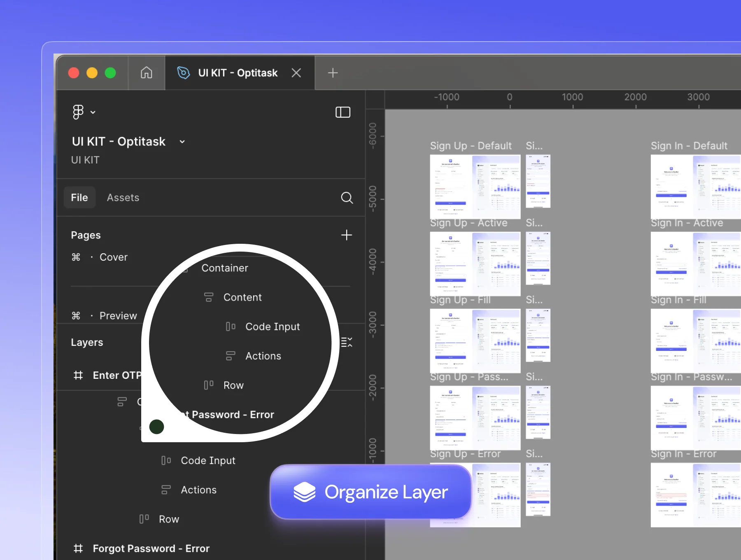This screenshot has height=560, width=741.
Task: Open the Cover page
Action: (x=114, y=257)
